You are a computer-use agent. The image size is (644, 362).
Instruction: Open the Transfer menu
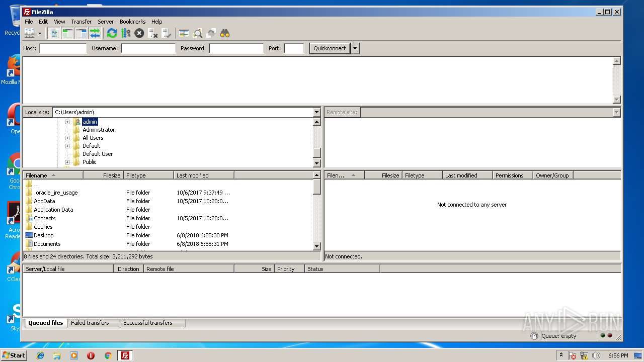81,22
